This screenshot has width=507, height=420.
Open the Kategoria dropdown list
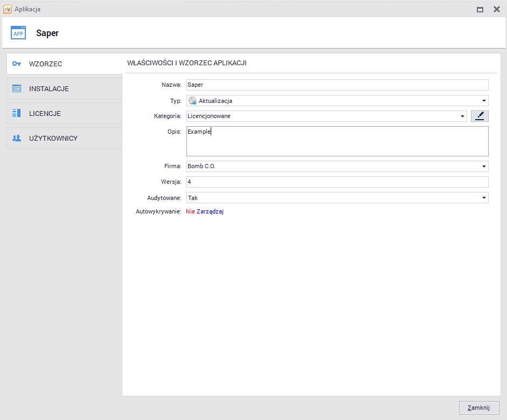coord(462,116)
